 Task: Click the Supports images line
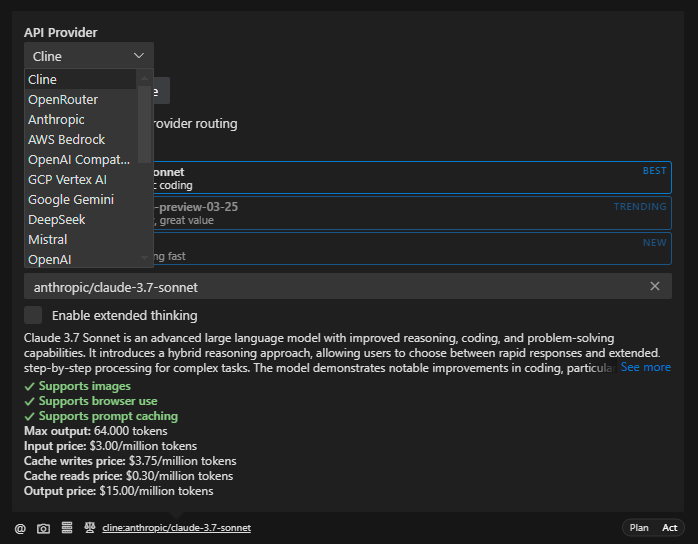77,386
